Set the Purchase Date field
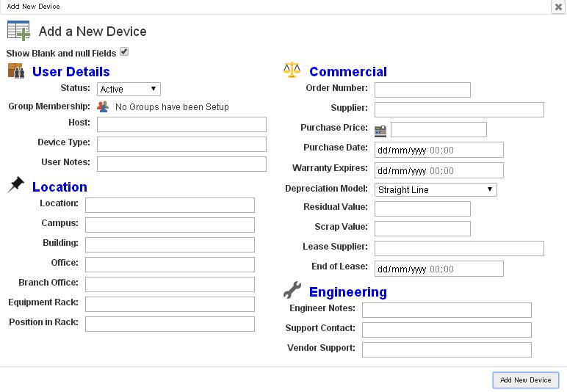This screenshot has width=567, height=392. pyautogui.click(x=439, y=150)
